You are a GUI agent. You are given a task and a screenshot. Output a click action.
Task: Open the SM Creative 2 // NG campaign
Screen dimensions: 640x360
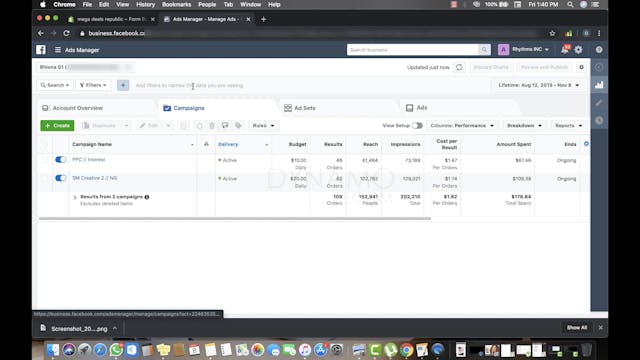(95, 178)
